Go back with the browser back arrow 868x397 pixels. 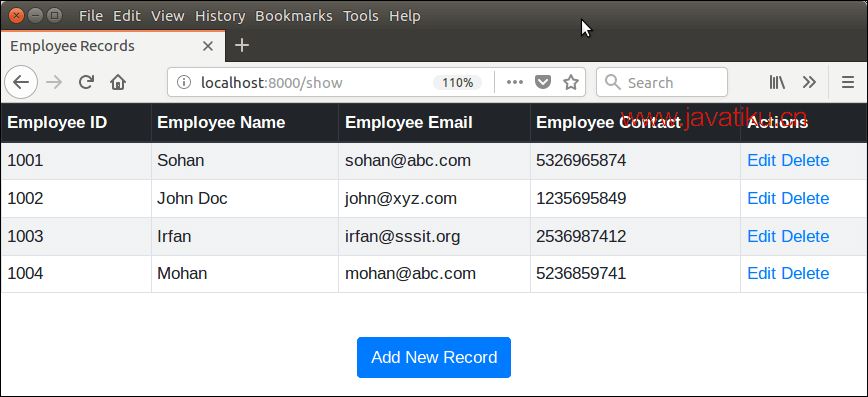[x=21, y=83]
